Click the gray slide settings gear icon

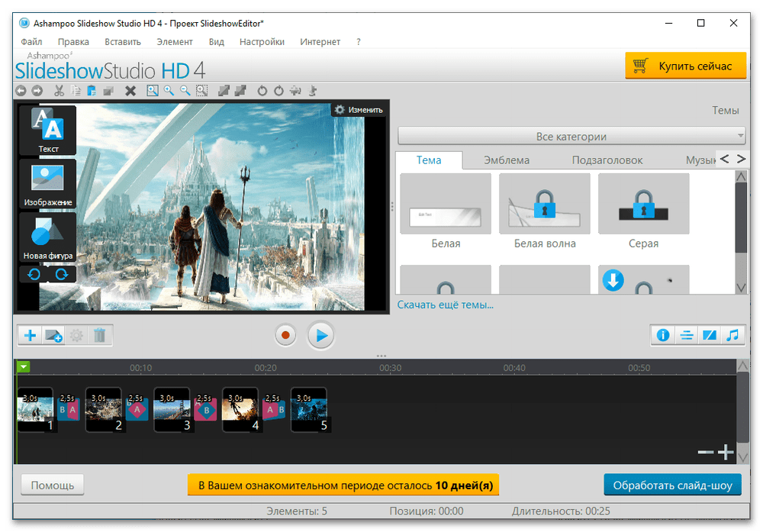(x=76, y=335)
